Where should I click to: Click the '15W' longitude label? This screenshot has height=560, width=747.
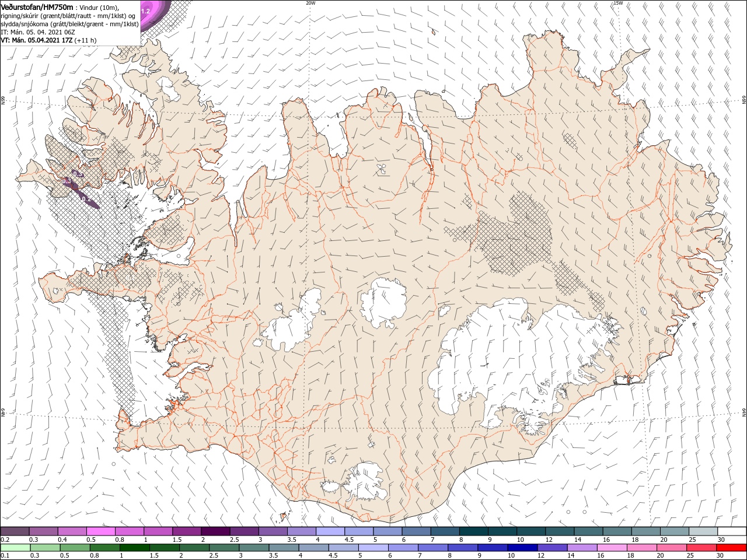point(618,3)
